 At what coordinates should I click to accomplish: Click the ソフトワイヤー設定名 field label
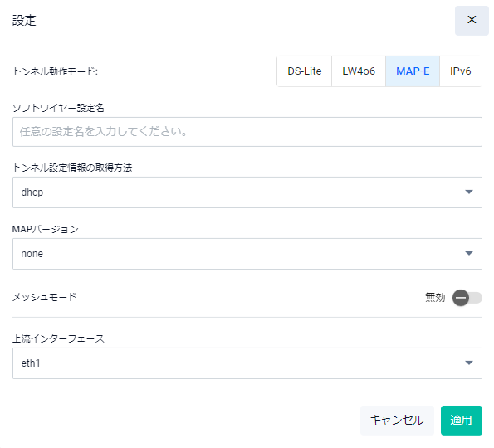(58, 108)
